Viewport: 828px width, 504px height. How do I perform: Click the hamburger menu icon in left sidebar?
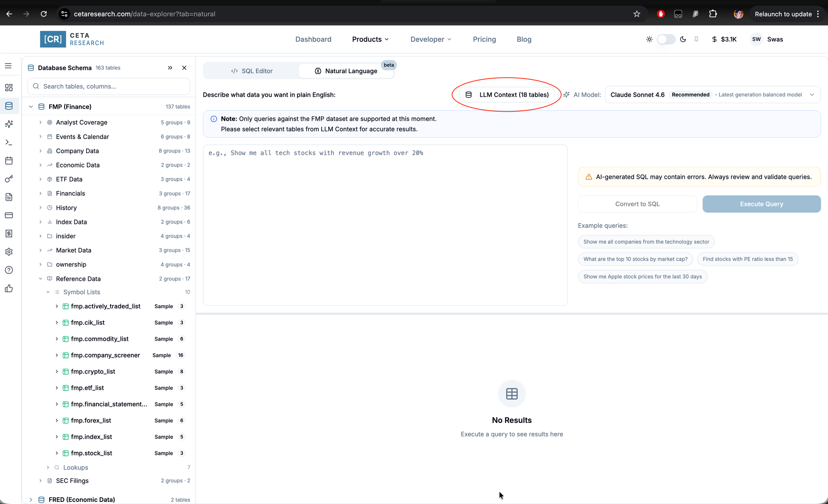tap(8, 66)
